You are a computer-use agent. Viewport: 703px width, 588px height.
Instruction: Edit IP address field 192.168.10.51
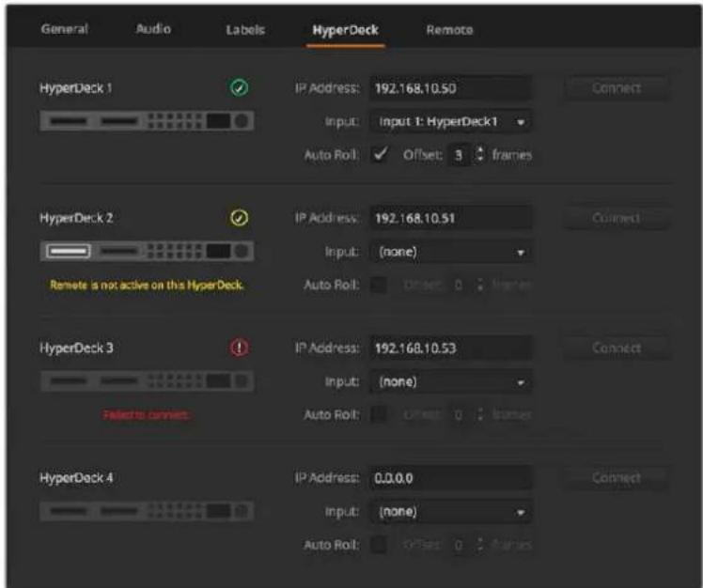450,218
